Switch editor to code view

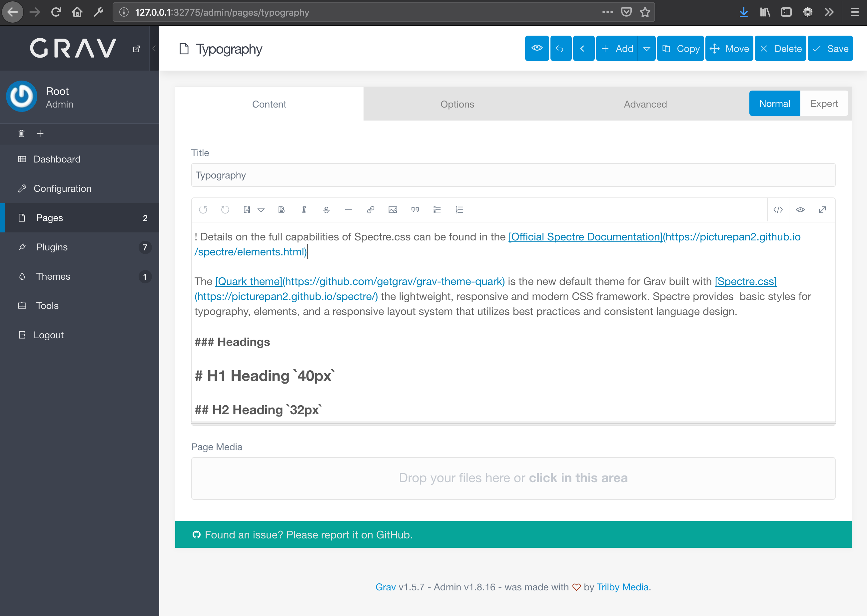coord(778,210)
